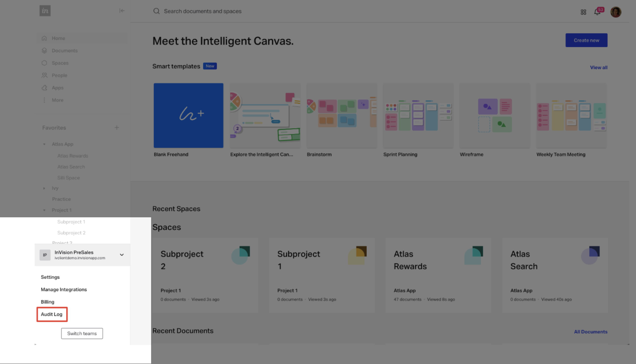Open the Blank Freehand template thumbnail
The image size is (636, 364).
coord(188,115)
